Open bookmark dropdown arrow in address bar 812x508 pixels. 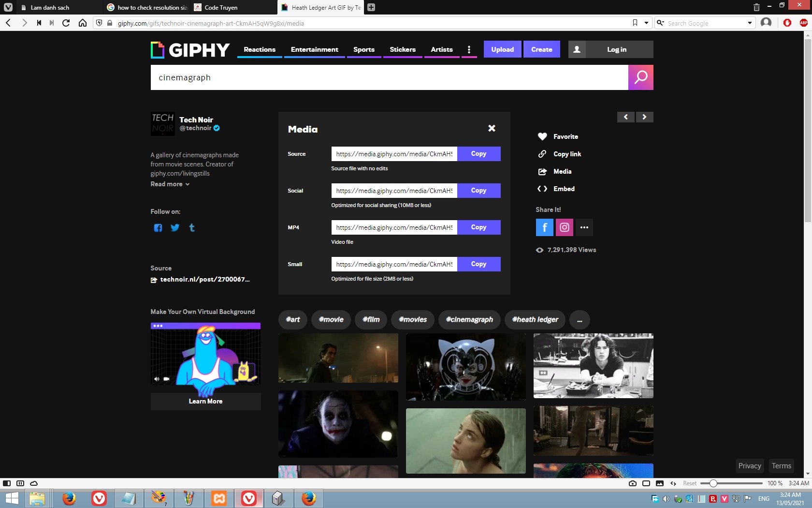click(646, 23)
